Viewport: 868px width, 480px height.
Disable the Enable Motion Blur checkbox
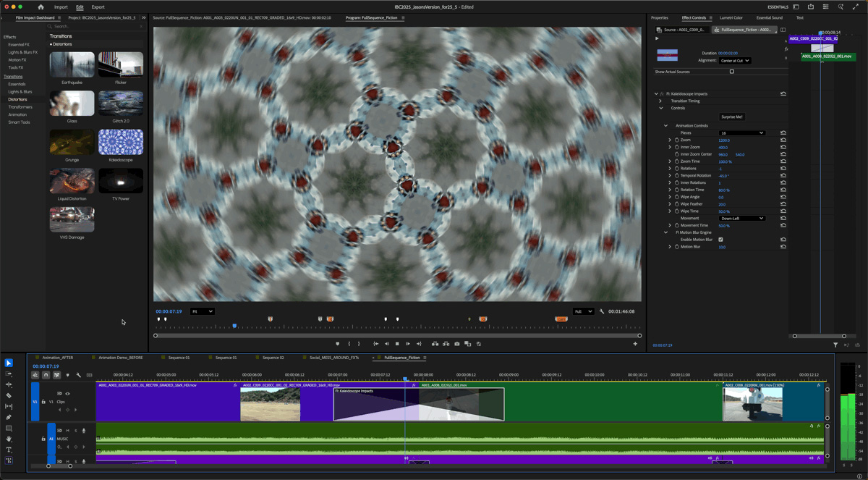(x=720, y=240)
